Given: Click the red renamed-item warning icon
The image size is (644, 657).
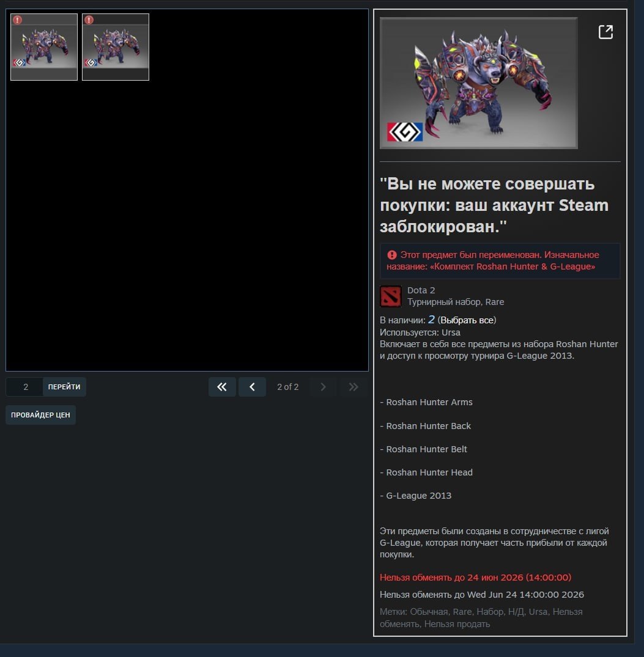Looking at the screenshot, I should click(x=392, y=255).
